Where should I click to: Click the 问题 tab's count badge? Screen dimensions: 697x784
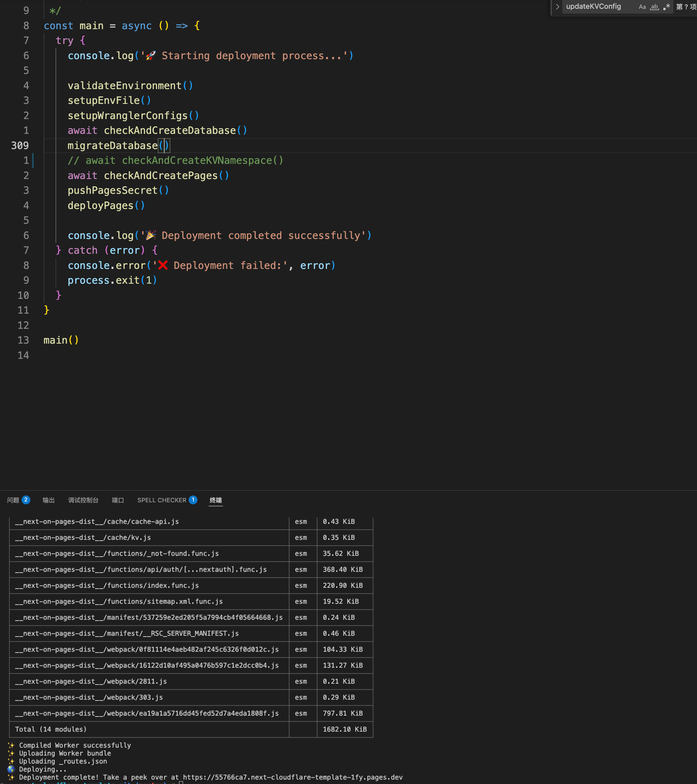[x=26, y=500]
